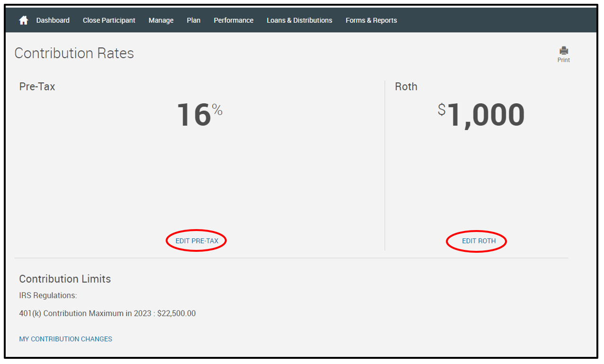Click the $1,000 Roth contribution amount
604x364 pixels.
[481, 115]
